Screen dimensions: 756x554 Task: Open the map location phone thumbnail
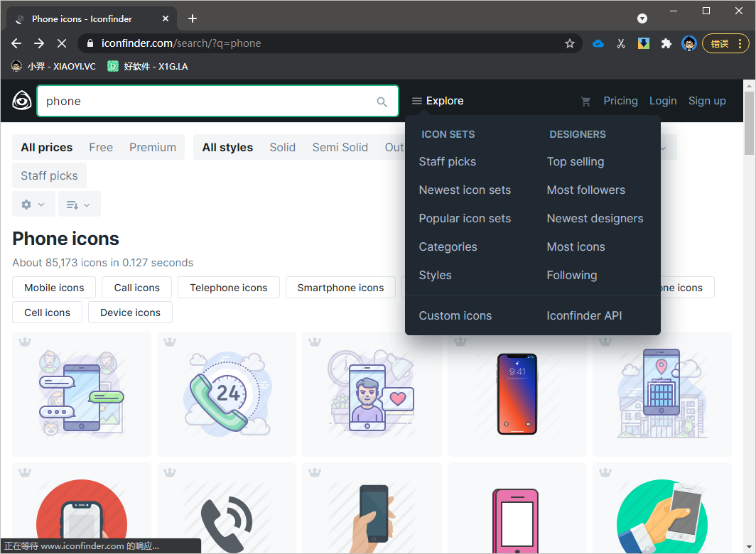tap(662, 394)
